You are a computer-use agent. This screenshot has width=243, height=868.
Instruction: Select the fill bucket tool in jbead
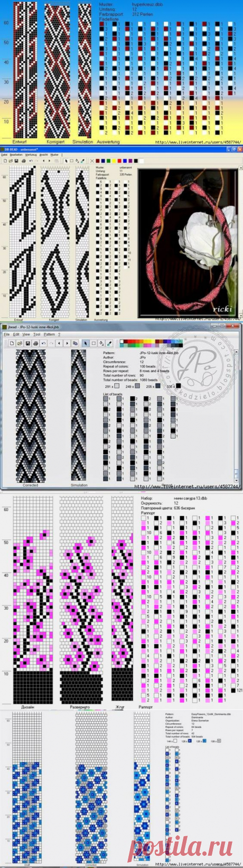101,343
